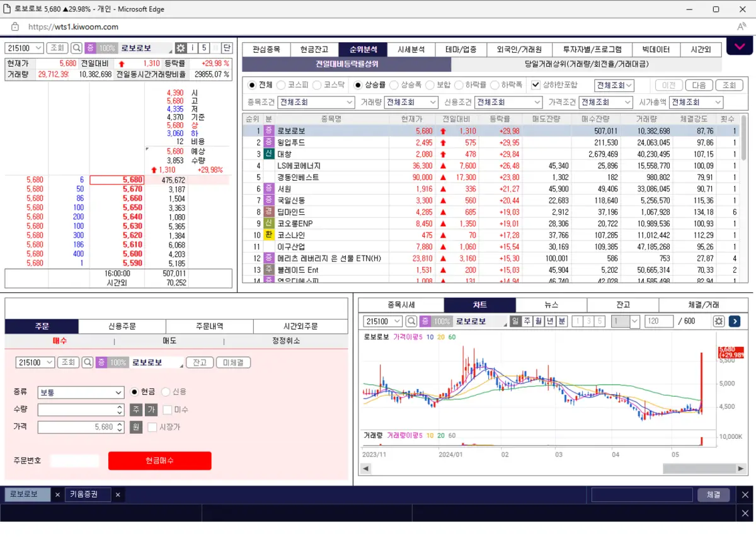Enable the 시장가 checkbox
Screen dimensions: 756x539
click(152, 427)
